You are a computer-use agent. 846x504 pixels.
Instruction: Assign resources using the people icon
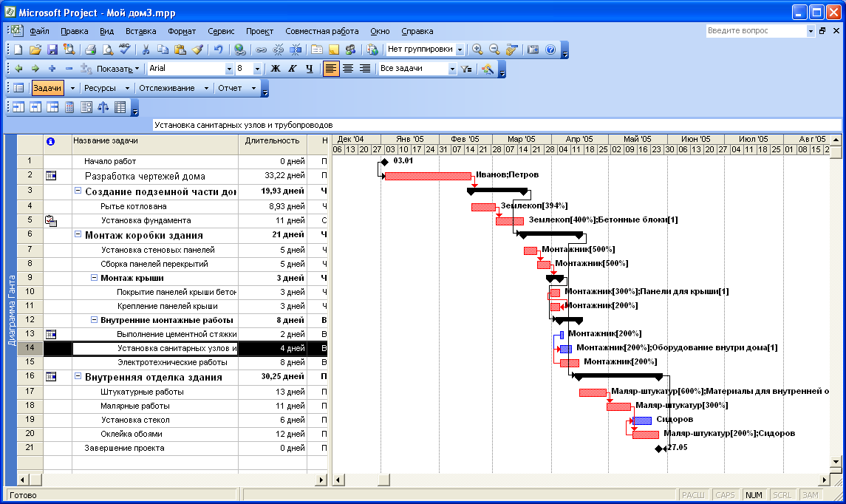click(x=351, y=50)
